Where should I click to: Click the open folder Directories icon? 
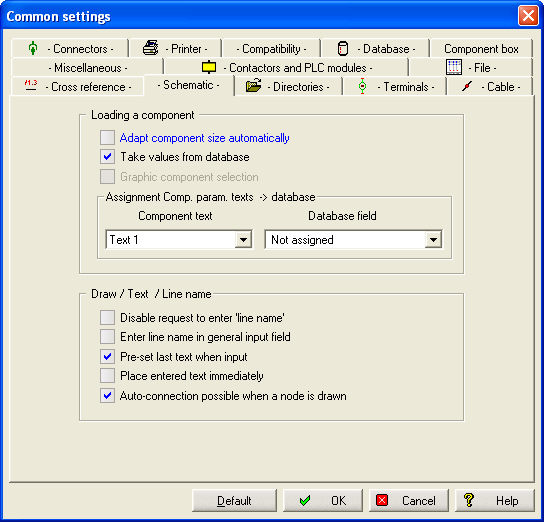254,85
